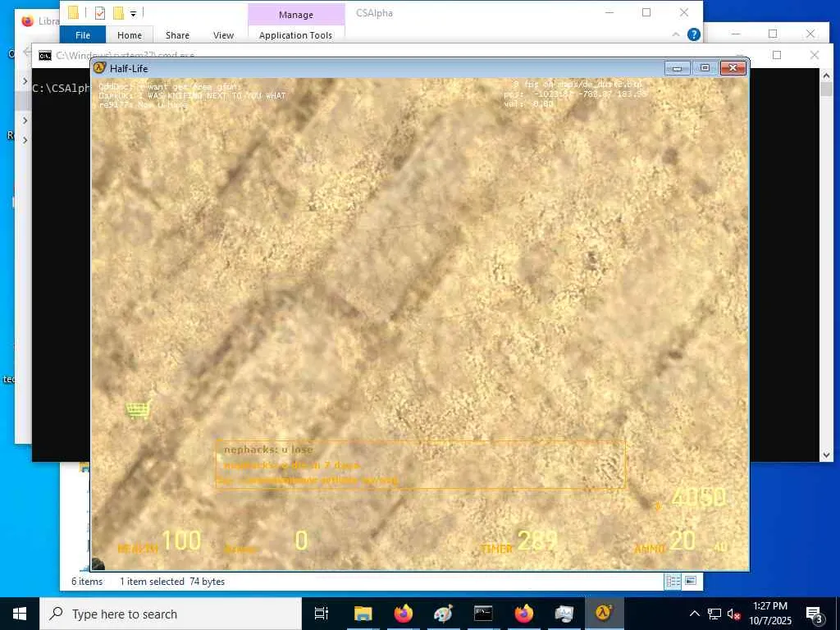Switch to the View ribbon tab
Image resolution: width=840 pixels, height=630 pixels.
pyautogui.click(x=223, y=34)
